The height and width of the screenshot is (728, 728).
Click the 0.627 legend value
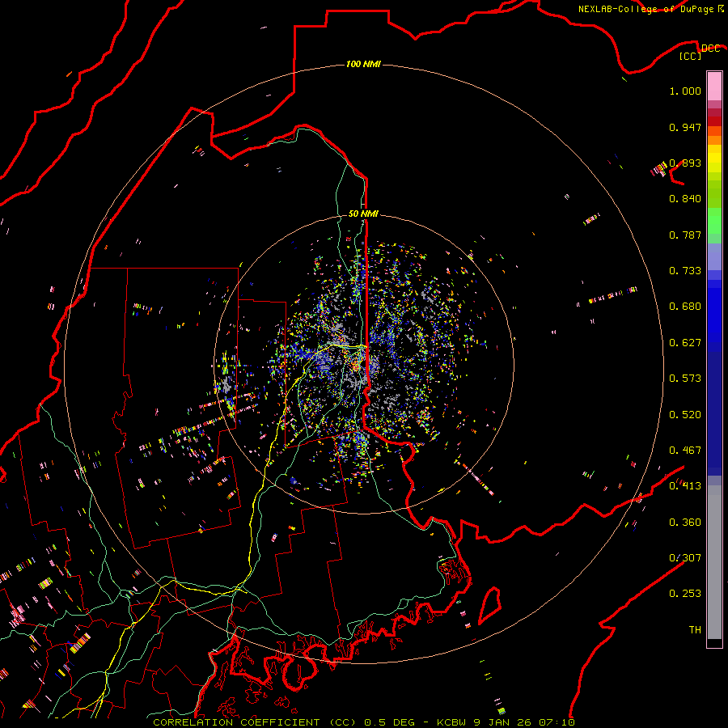click(x=685, y=343)
